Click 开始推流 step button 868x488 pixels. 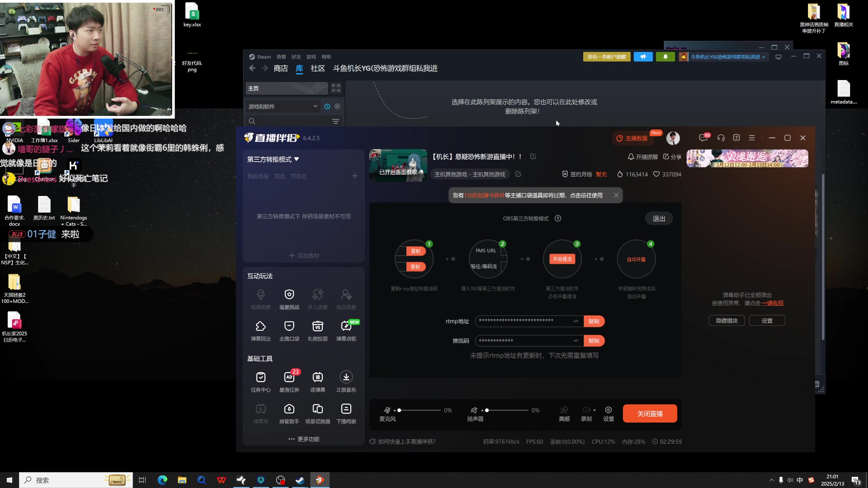click(562, 259)
